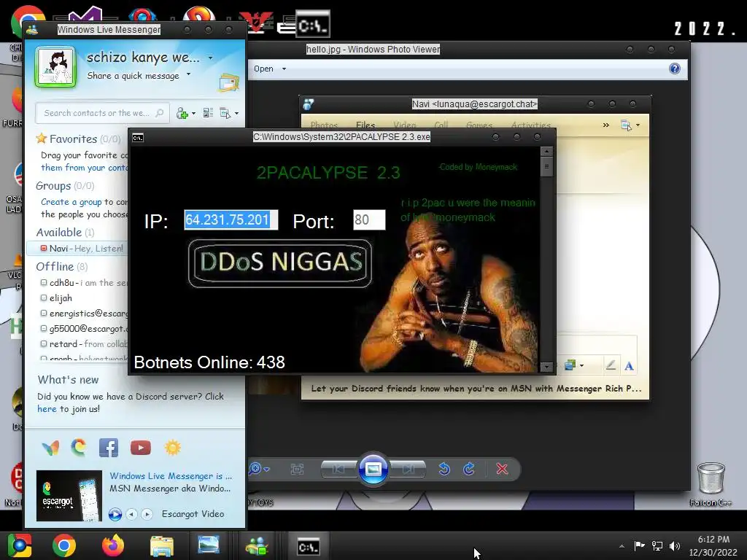Image resolution: width=747 pixels, height=560 pixels.
Task: Click the add contact icon in Messenger
Action: (182, 113)
